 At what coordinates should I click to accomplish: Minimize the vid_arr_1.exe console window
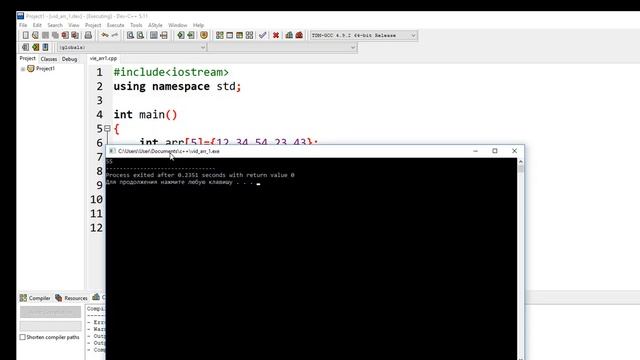click(476, 151)
